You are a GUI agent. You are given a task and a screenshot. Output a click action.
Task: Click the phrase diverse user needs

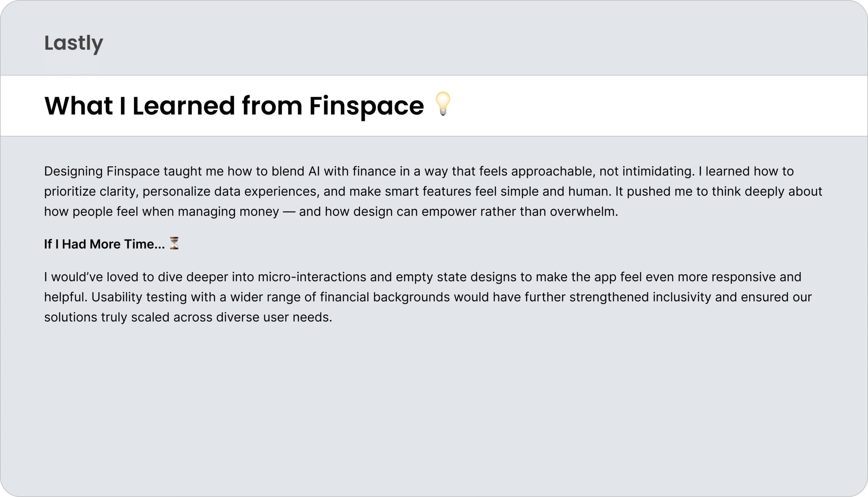point(274,317)
